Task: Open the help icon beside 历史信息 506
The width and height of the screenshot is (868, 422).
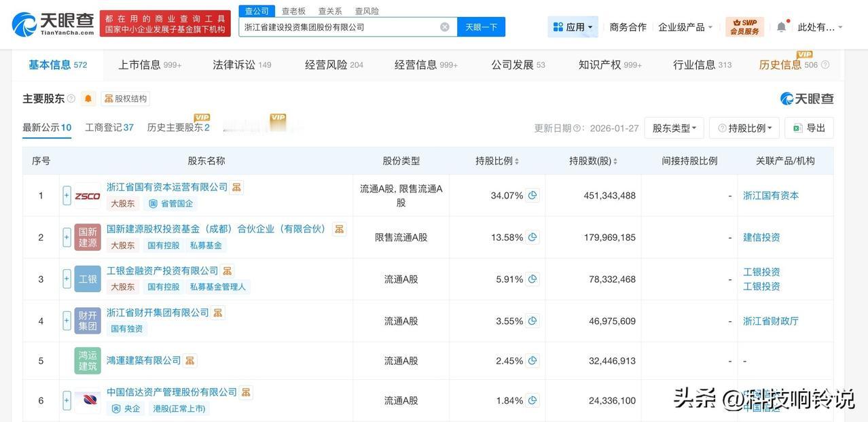Action: pyautogui.click(x=825, y=65)
